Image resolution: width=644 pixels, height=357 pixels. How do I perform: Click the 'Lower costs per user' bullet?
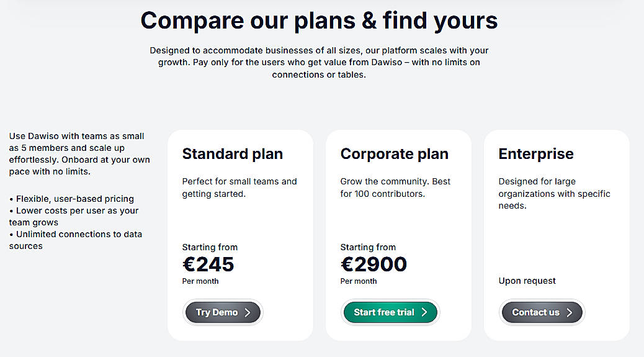(x=74, y=216)
